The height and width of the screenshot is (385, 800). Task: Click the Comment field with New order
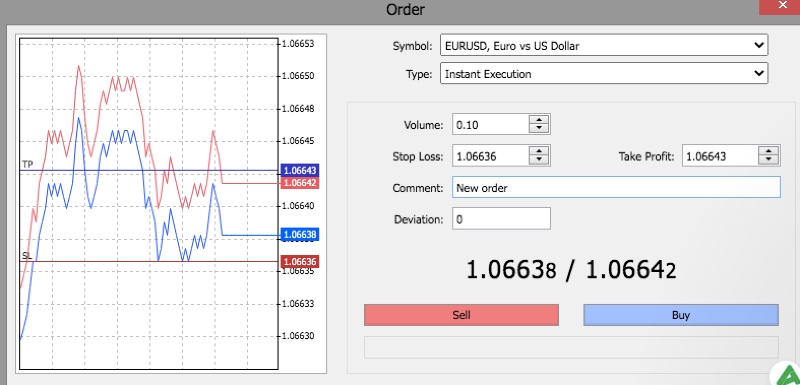[x=616, y=188]
